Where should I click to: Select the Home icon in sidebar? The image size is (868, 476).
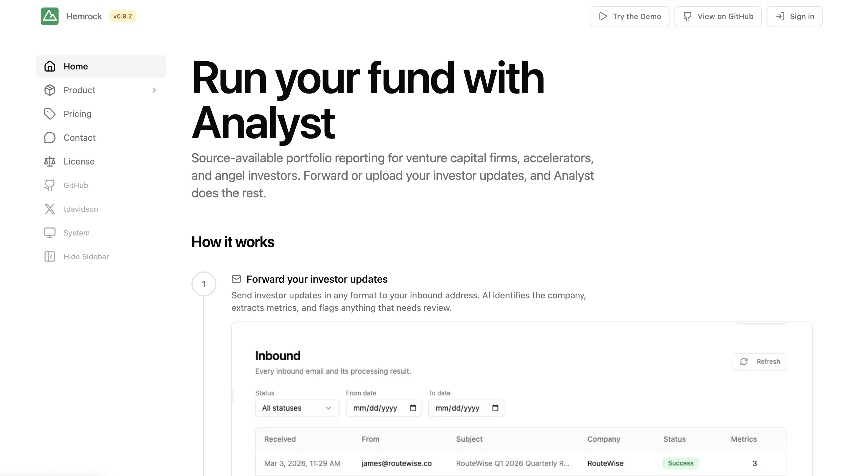pos(49,66)
